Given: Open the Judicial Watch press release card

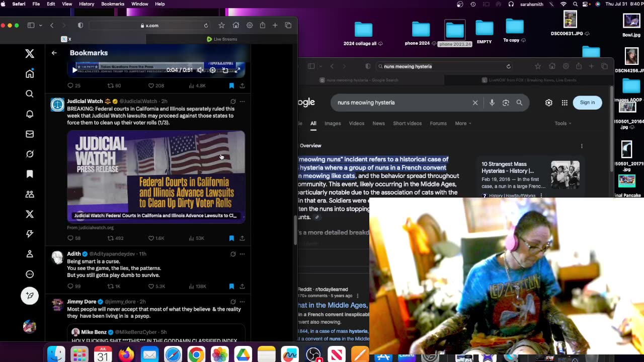Looking at the screenshot, I should click(156, 176).
